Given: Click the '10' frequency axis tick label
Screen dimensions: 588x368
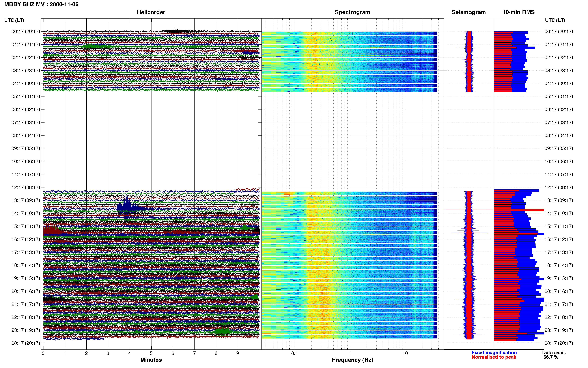Looking at the screenshot, I should (x=405, y=353).
